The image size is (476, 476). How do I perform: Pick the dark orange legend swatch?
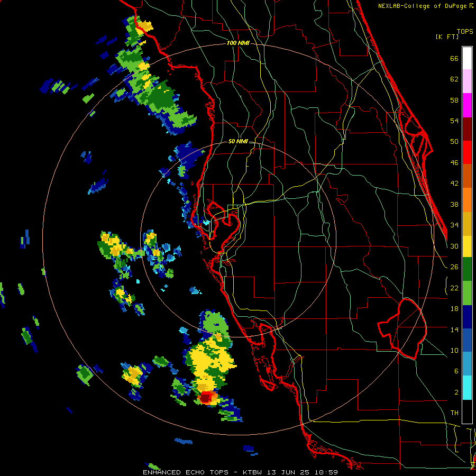pos(467,176)
